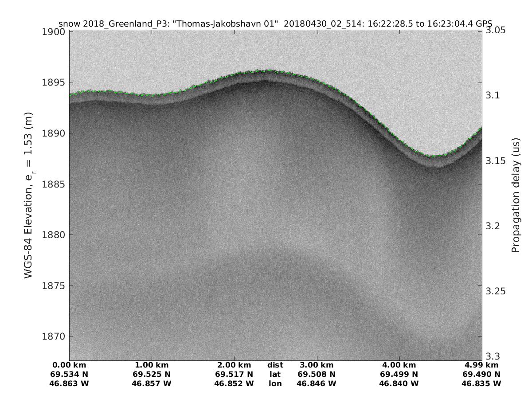The height and width of the screenshot is (399, 532).
Task: Click the plot title text at top
Action: tap(275, 24)
